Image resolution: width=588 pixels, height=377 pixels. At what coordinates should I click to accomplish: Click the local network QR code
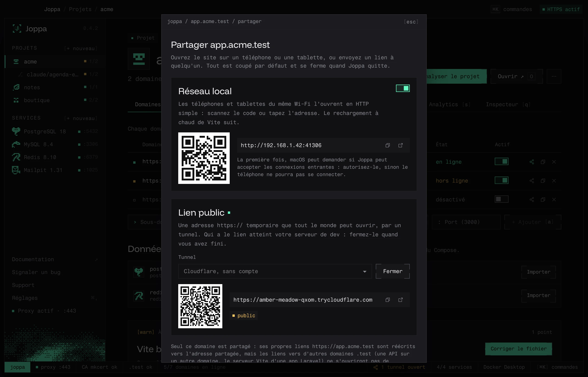point(204,158)
